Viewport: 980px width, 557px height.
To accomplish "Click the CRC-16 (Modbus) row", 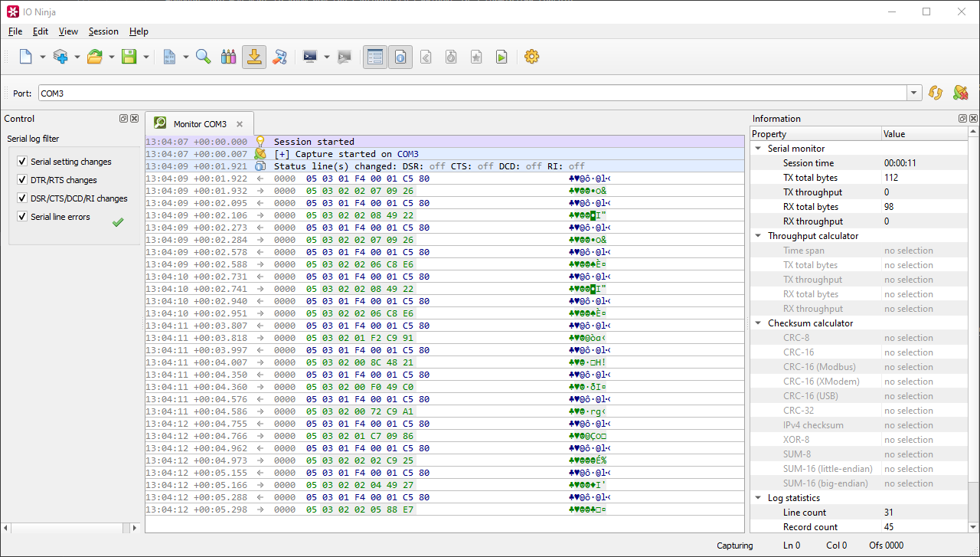I will point(858,367).
